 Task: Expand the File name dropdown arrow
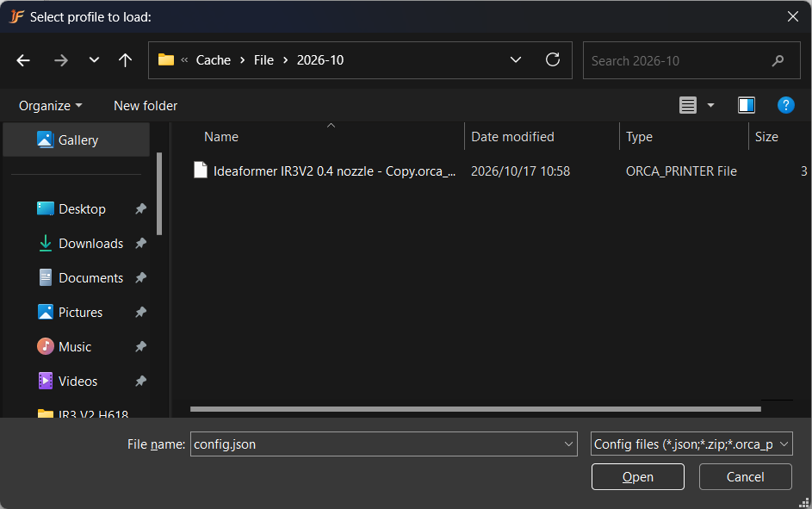click(568, 444)
